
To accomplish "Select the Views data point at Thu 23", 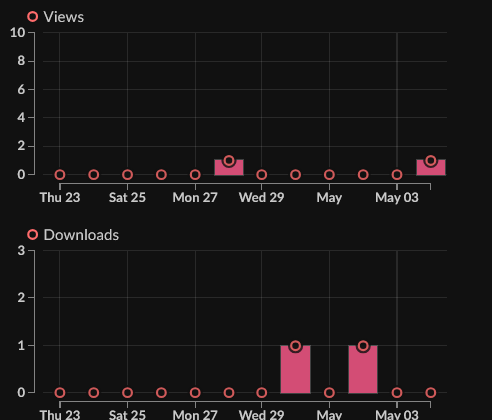I will pyautogui.click(x=60, y=175).
